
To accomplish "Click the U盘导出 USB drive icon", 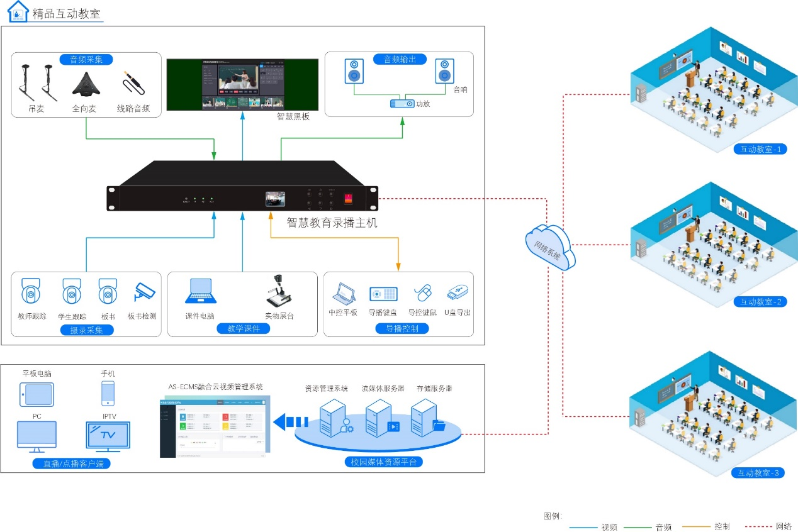I will tap(456, 293).
